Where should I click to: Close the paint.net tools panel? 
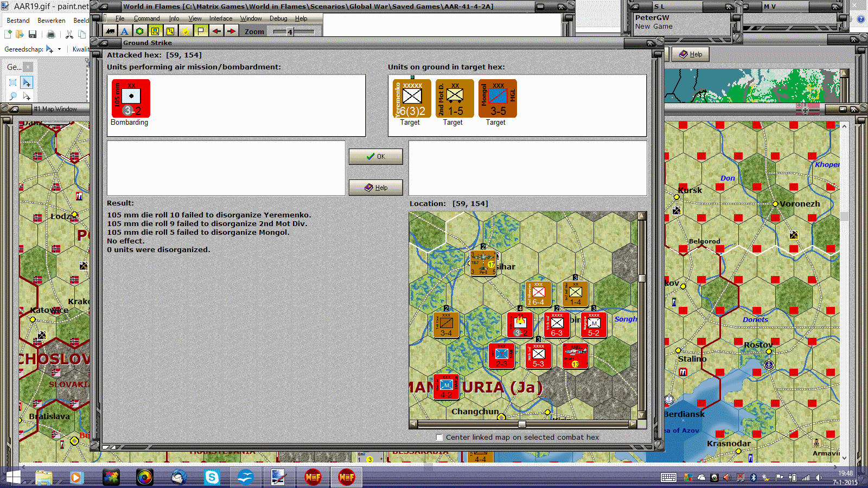pyautogui.click(x=28, y=67)
